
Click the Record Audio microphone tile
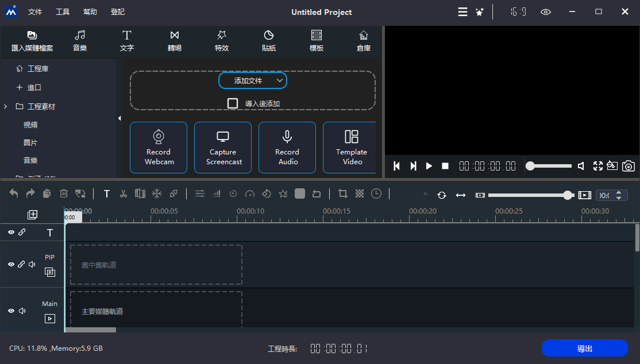click(287, 148)
